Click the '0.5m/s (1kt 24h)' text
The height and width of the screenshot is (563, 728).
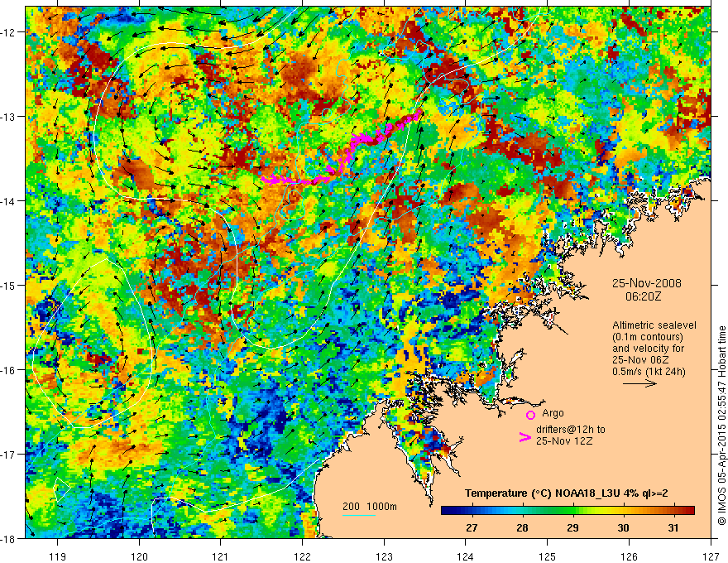click(649, 372)
